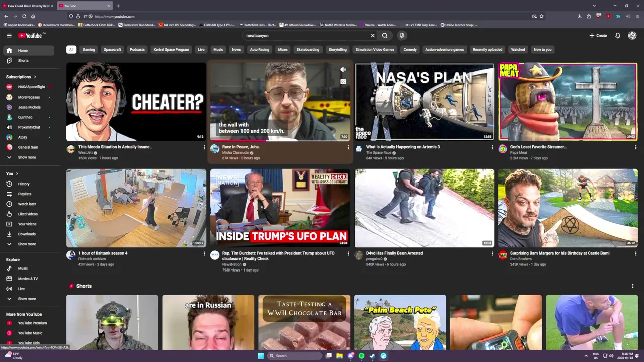Open the Shorts shelf options menu
This screenshot has width=644, height=362.
tap(633, 286)
